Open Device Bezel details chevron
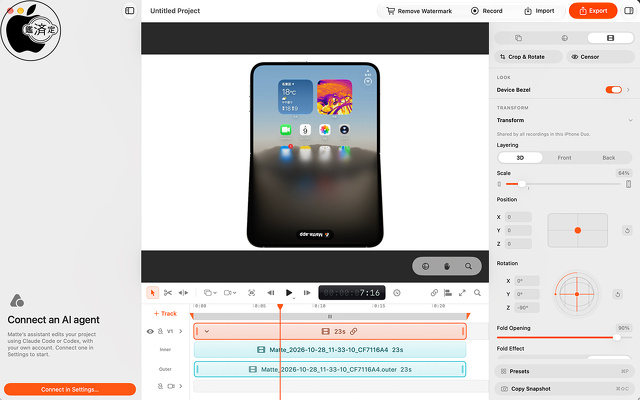 pos(629,90)
